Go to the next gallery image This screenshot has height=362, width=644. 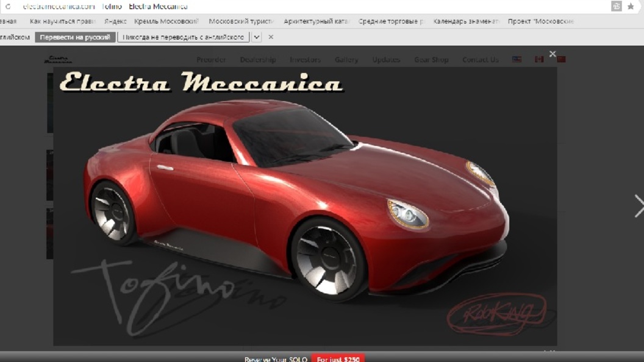(x=639, y=205)
